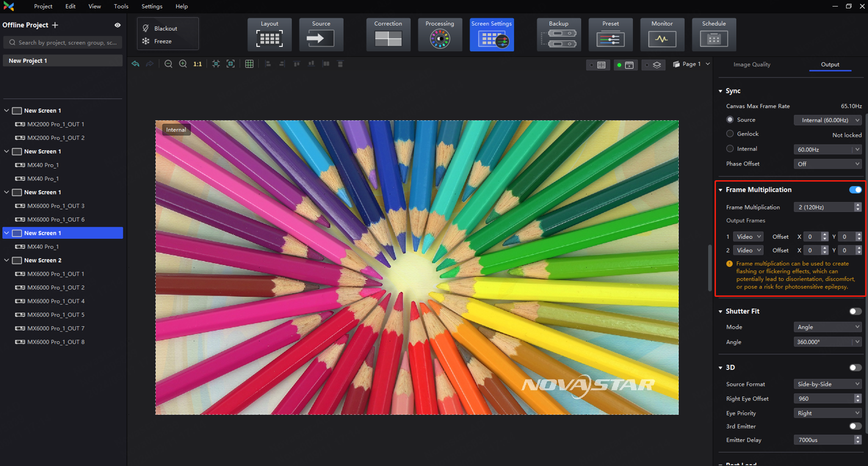The height and width of the screenshot is (466, 868).
Task: Open the Page 1 dropdown
Action: pos(692,64)
